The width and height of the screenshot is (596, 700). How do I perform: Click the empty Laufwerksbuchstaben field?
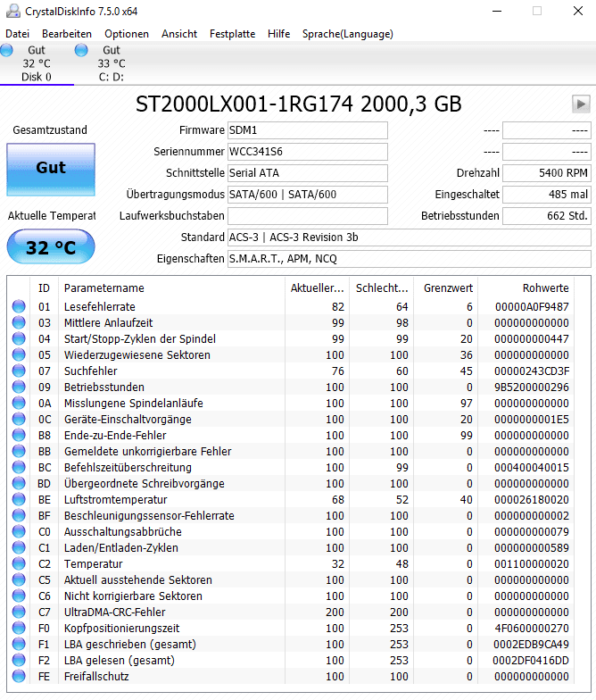click(307, 216)
